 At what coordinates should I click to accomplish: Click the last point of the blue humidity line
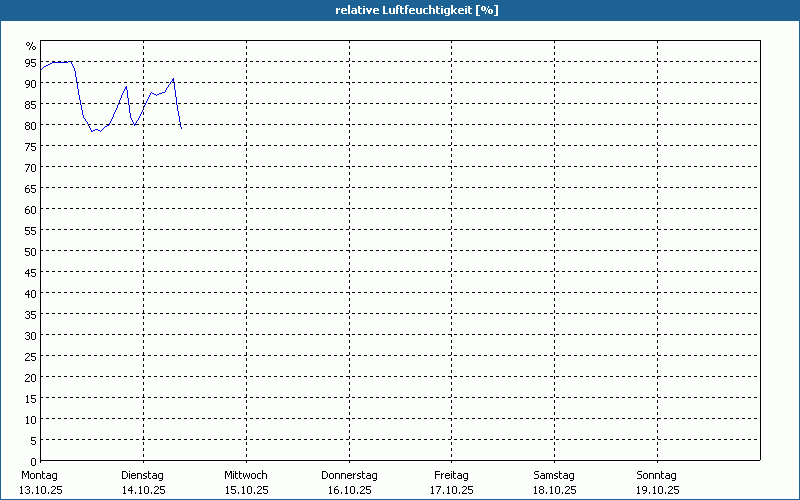point(181,128)
